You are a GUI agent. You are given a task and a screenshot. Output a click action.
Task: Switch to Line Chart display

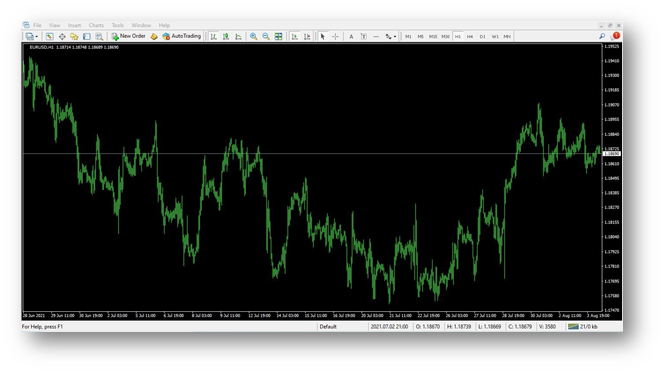click(238, 36)
